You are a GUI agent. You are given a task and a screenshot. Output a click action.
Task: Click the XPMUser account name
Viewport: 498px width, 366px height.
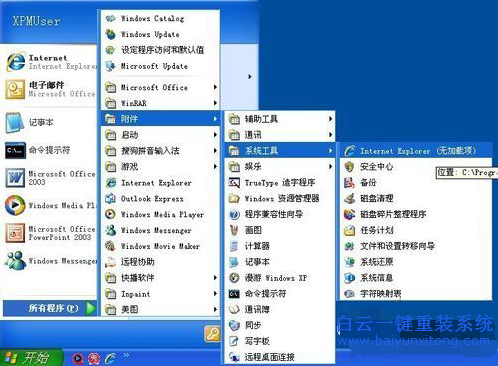tap(36, 21)
